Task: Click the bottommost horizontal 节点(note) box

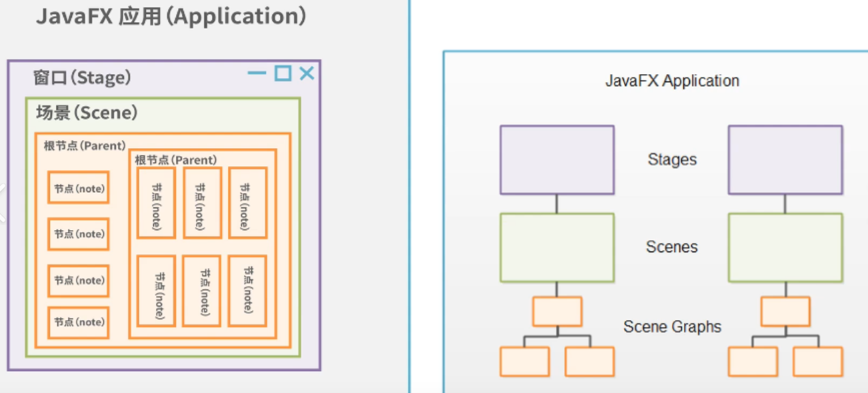Action: (x=78, y=322)
